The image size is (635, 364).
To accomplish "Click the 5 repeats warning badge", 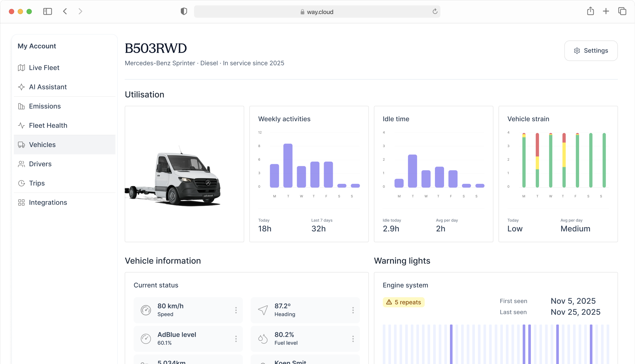I will click(403, 302).
